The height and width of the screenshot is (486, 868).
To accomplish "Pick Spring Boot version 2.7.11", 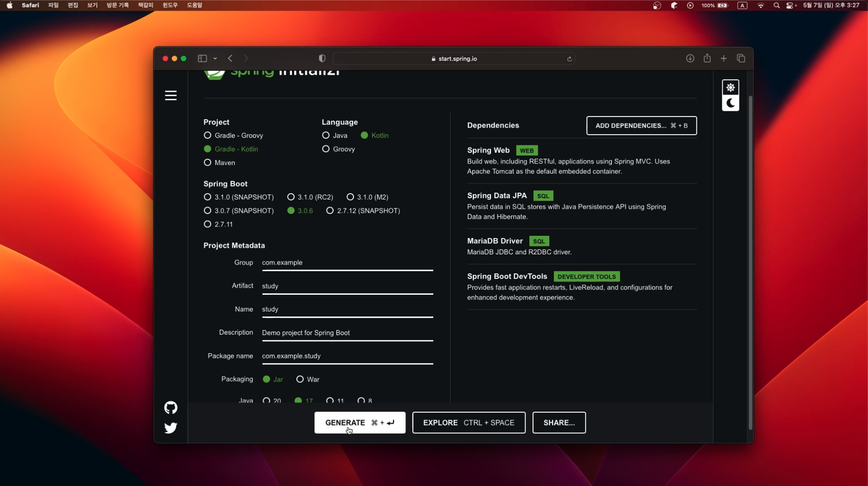I will click(218, 224).
